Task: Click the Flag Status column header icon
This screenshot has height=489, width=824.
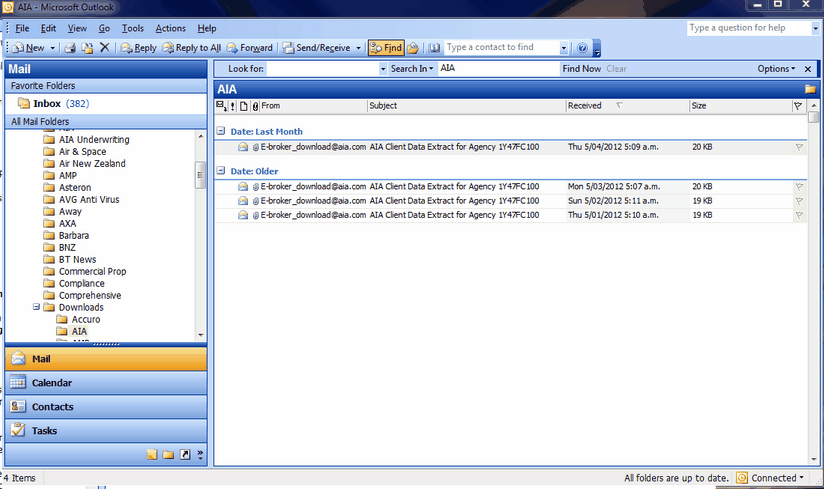Action: (x=798, y=106)
